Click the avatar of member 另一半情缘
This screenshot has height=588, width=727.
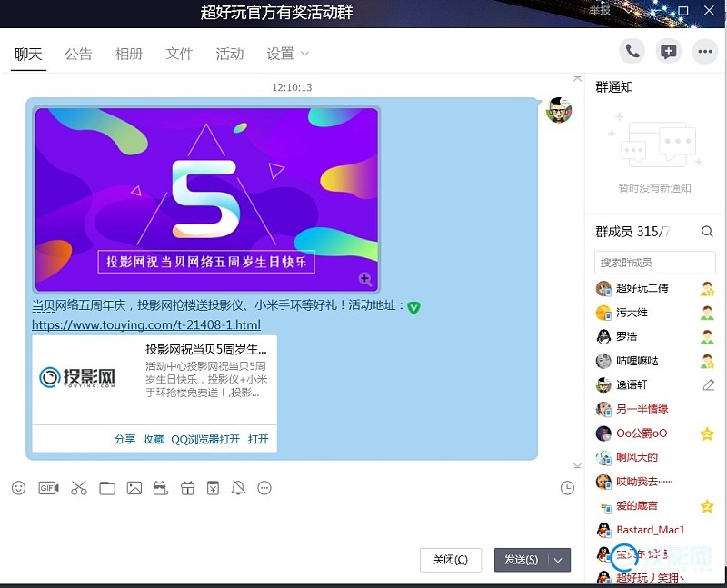603,409
